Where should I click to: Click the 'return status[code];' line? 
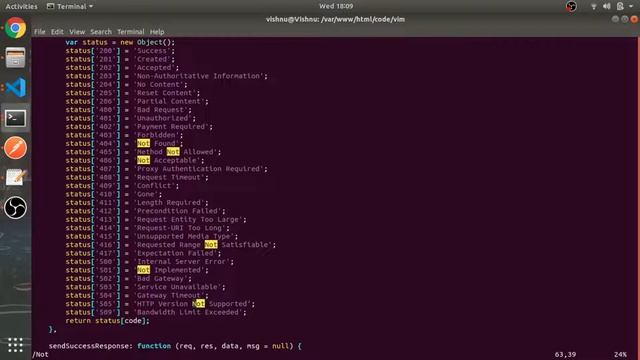pos(107,321)
